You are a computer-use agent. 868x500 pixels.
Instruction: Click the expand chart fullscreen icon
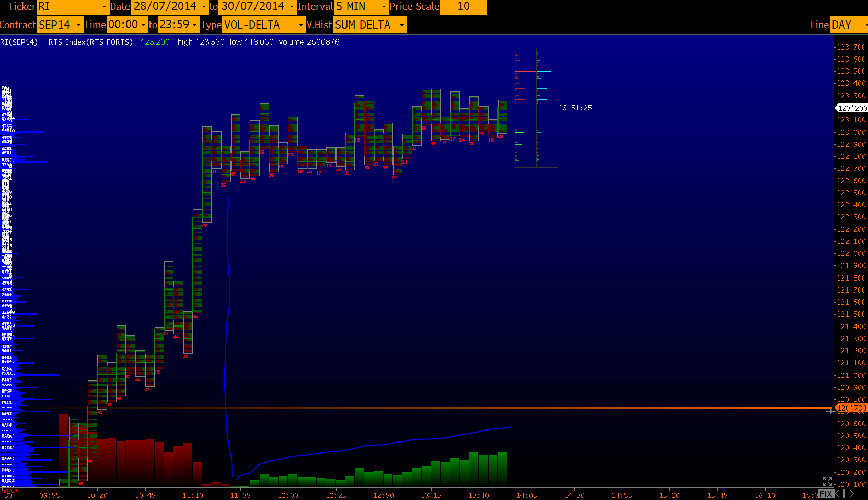(x=827, y=481)
